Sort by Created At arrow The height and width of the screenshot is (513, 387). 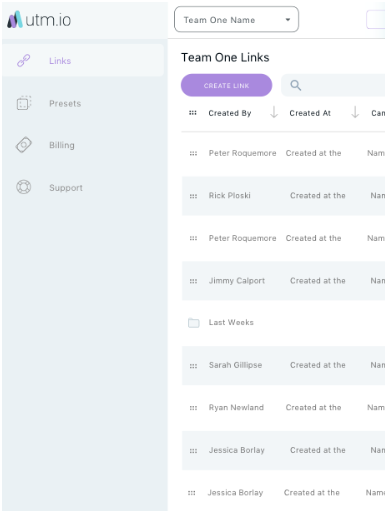pyautogui.click(x=355, y=112)
